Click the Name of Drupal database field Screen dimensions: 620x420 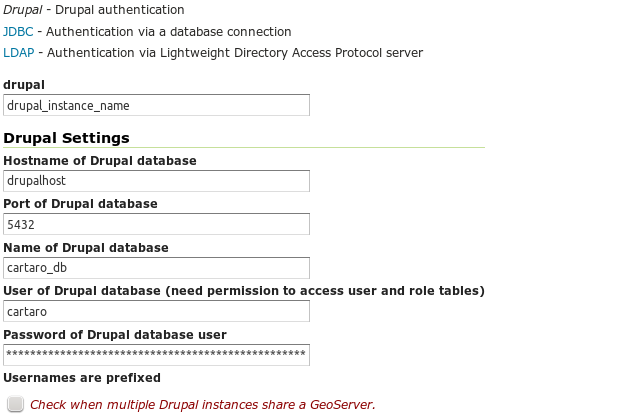point(156,268)
